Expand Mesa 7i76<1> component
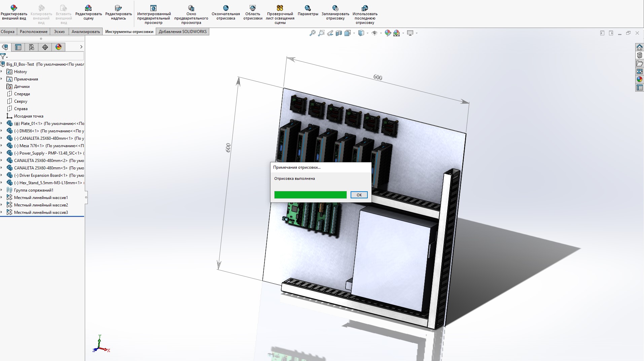This screenshot has width=644, height=361. [x=2, y=146]
